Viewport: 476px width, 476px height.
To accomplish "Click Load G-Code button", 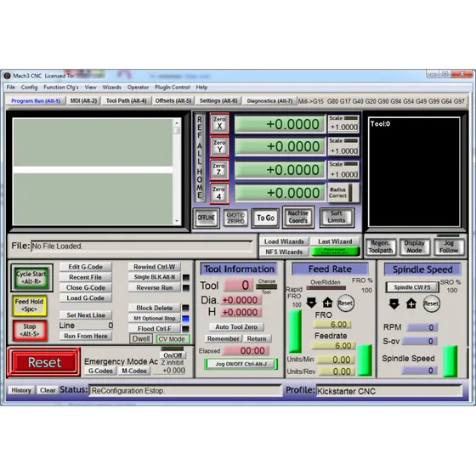I will point(86,298).
